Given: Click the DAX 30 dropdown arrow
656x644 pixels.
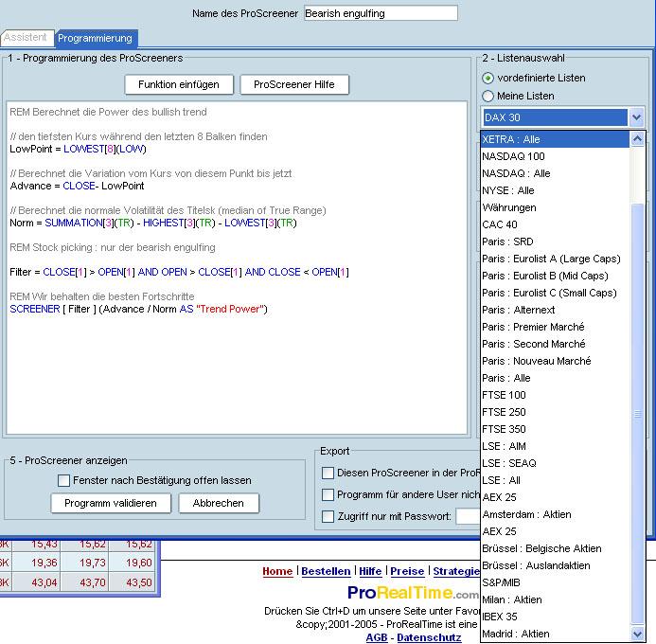Looking at the screenshot, I should pos(636,117).
